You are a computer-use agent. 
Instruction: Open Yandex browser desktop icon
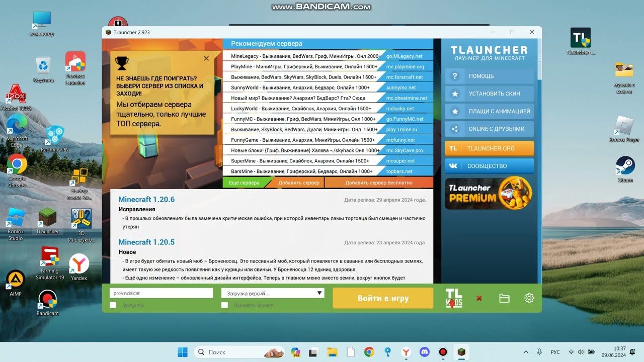point(78,267)
